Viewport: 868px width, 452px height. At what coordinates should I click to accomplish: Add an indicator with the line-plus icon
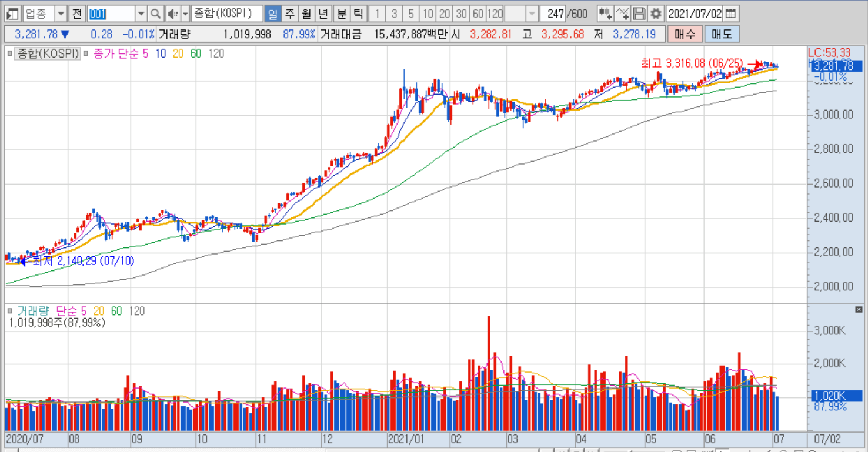point(623,14)
